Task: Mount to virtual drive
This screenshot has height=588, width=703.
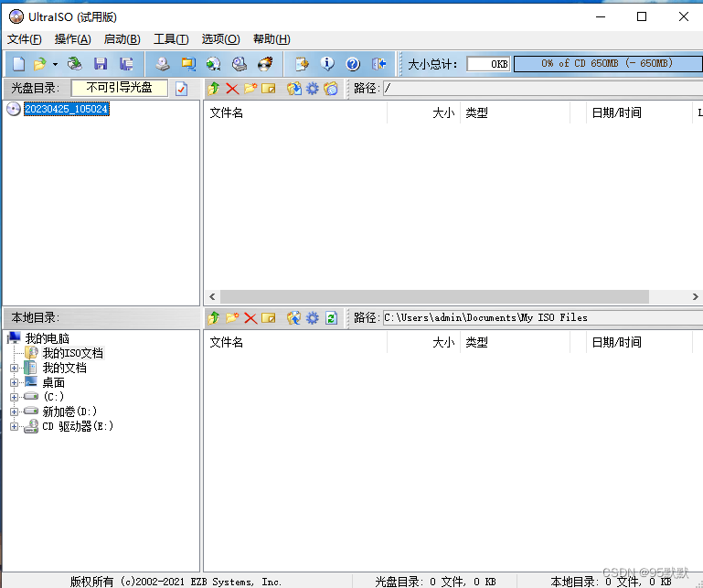Action: click(240, 64)
